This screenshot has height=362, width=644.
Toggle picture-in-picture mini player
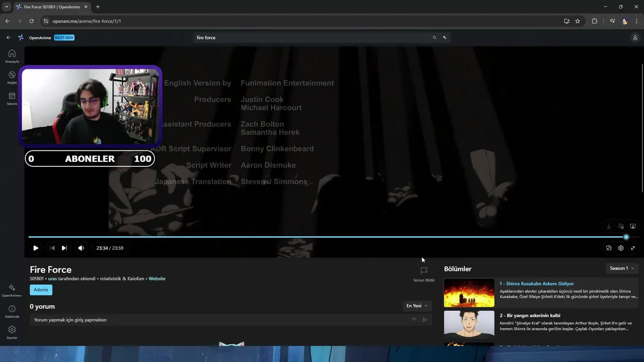[x=609, y=248]
